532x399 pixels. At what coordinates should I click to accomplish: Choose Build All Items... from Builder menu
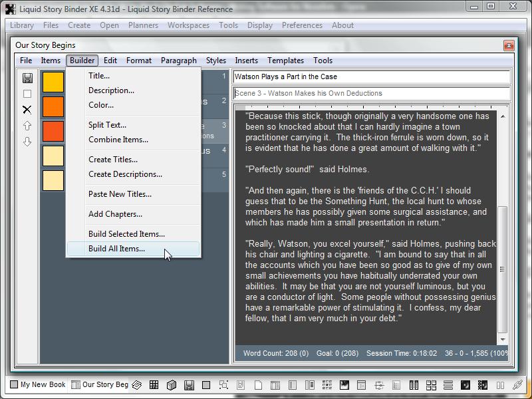(x=116, y=249)
